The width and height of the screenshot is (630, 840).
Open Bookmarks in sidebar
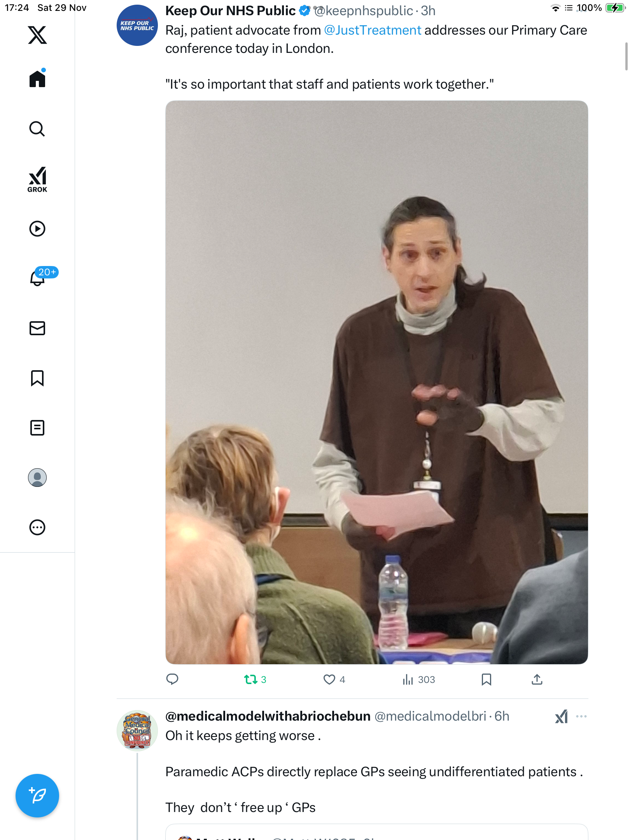tap(37, 378)
